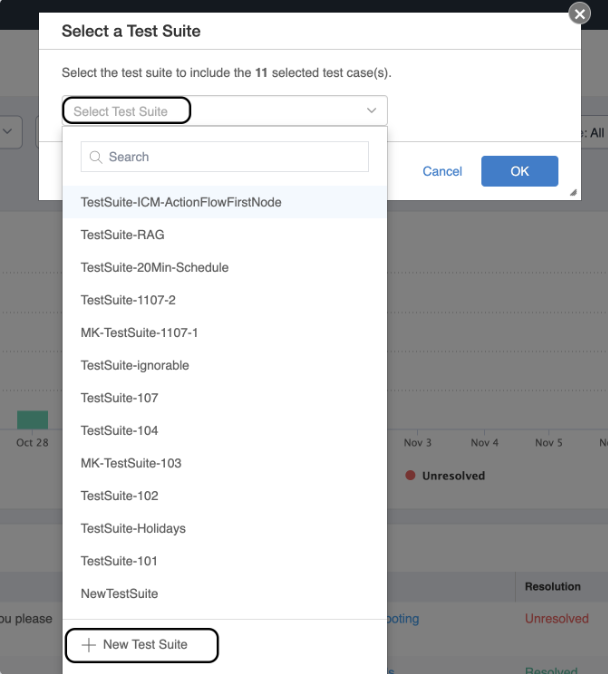Image resolution: width=608 pixels, height=674 pixels.
Task: Select the TestSuite-RAG option
Action: (x=123, y=235)
